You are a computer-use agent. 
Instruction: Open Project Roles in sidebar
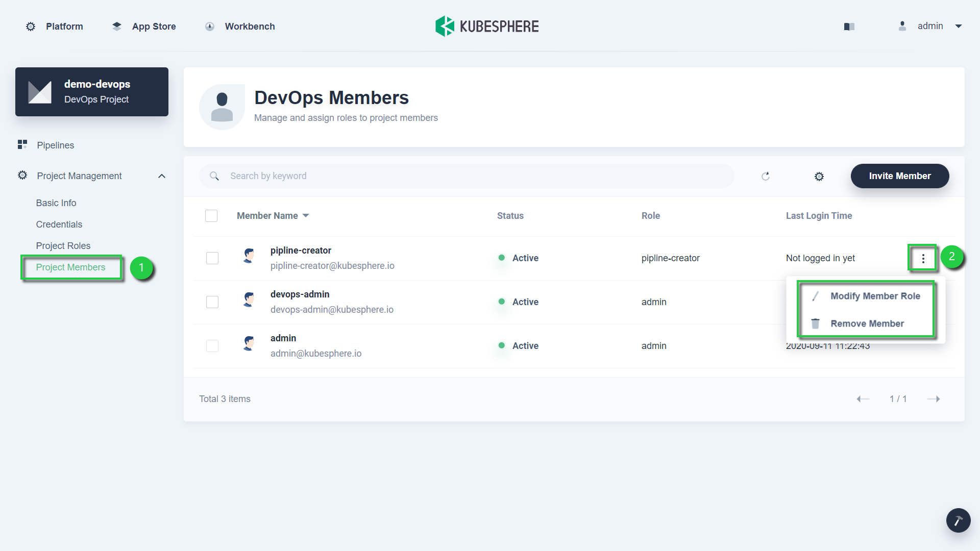click(63, 246)
